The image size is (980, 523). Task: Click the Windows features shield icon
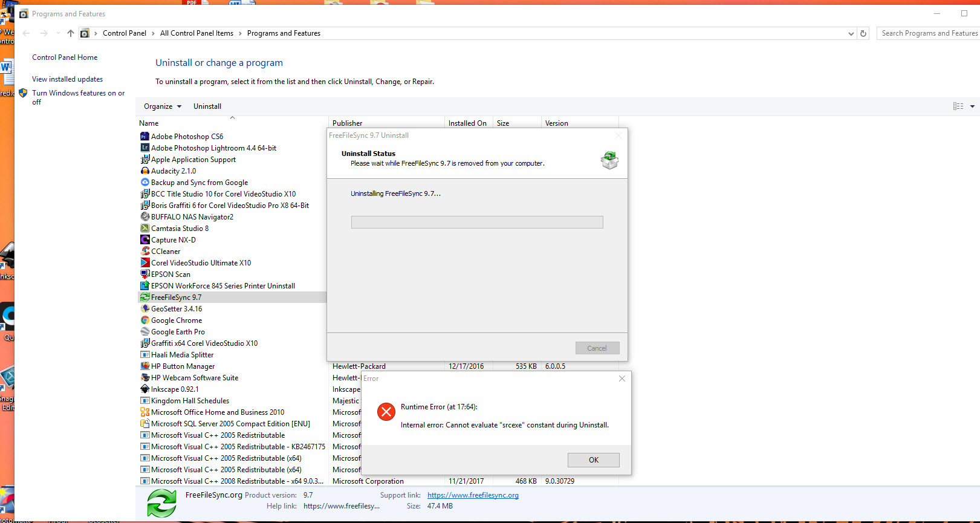[23, 93]
